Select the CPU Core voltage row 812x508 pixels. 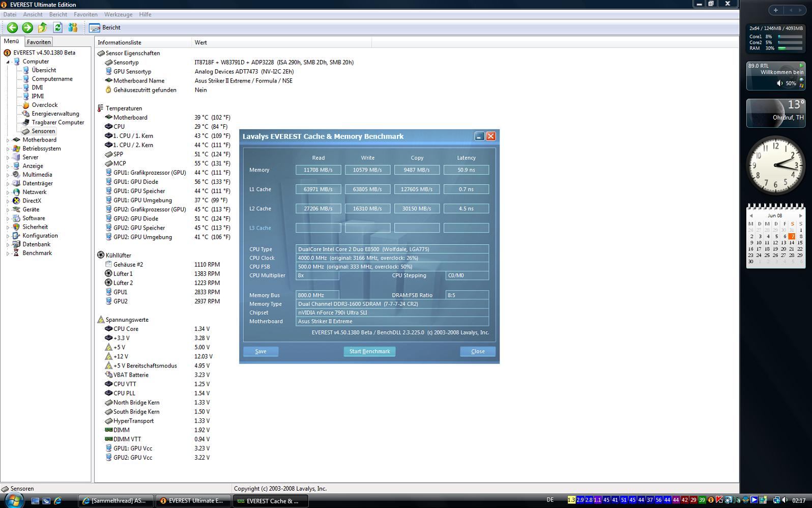[x=158, y=329]
